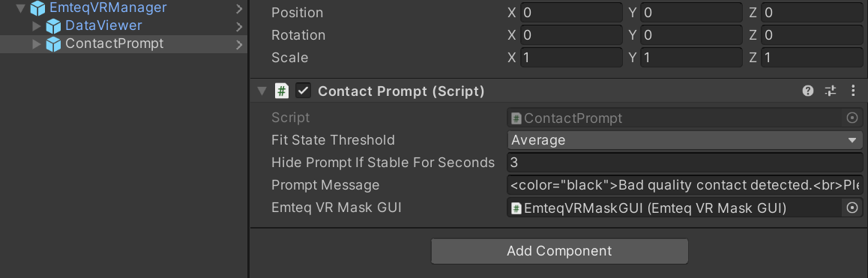Click the Hide Prompt If Stable seconds field

click(x=685, y=163)
